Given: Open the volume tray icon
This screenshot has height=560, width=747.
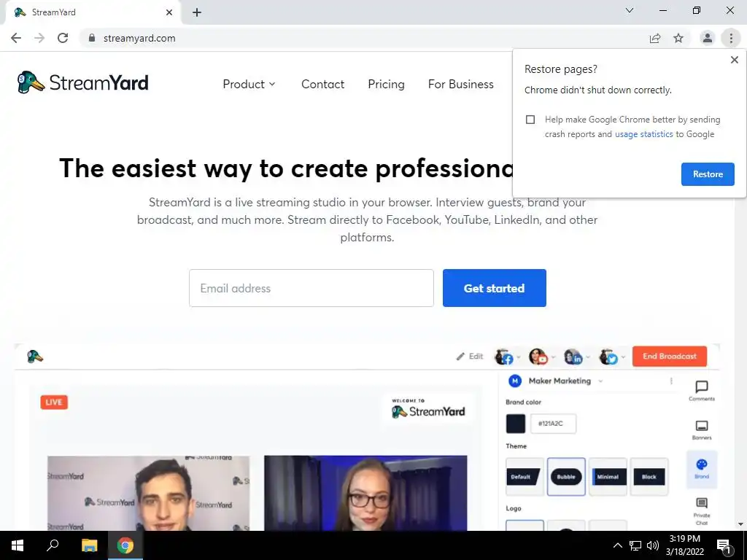Looking at the screenshot, I should (653, 545).
